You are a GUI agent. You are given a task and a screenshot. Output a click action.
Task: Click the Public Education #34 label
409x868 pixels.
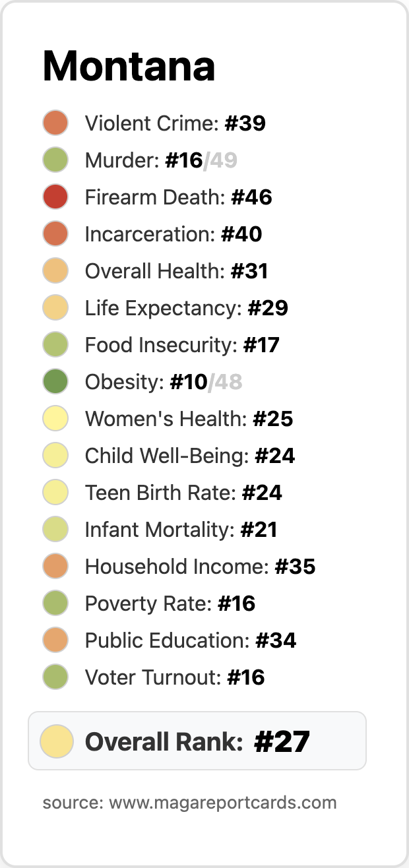click(x=191, y=640)
